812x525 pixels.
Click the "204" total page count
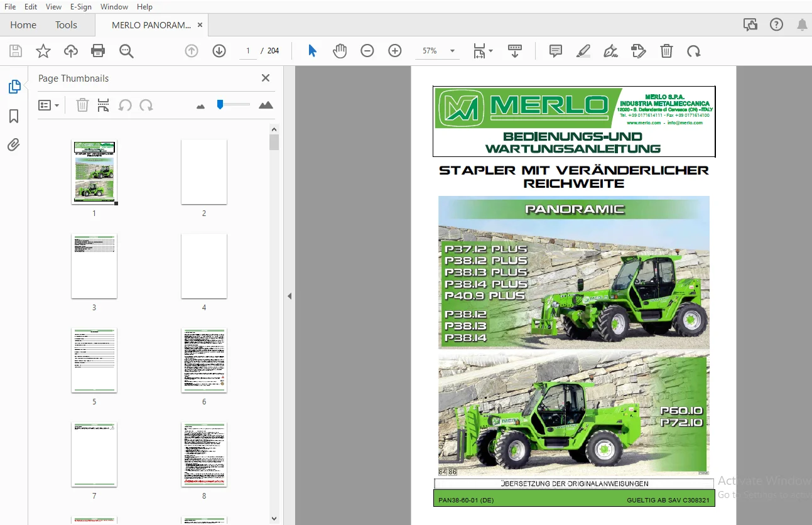[x=273, y=51]
